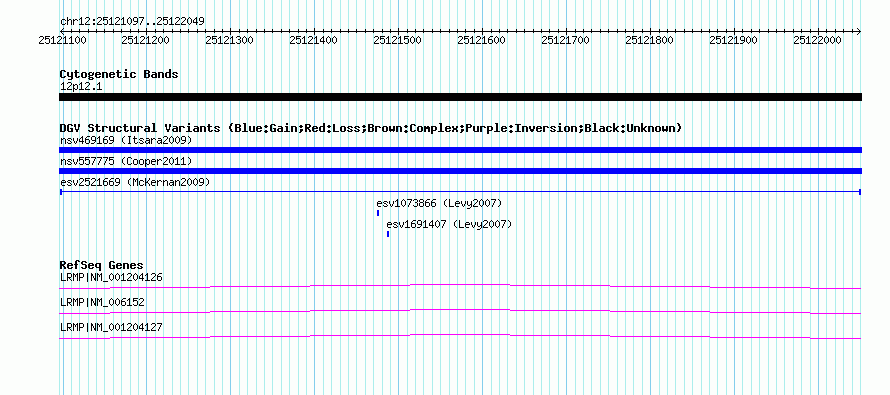This screenshot has height=395, width=890.
Task: Open variant label esv1691407 (Levy2007)
Action: (x=449, y=225)
